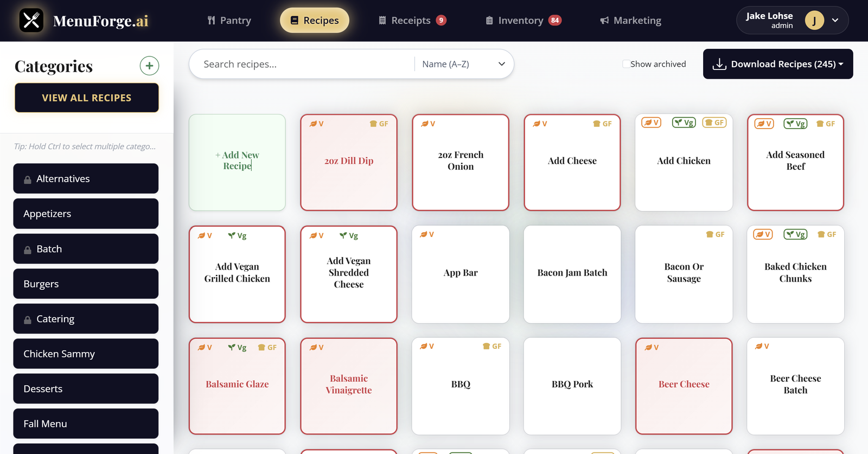Image resolution: width=868 pixels, height=454 pixels.
Task: Click the V badge on Beer Cheese card
Action: (652, 347)
